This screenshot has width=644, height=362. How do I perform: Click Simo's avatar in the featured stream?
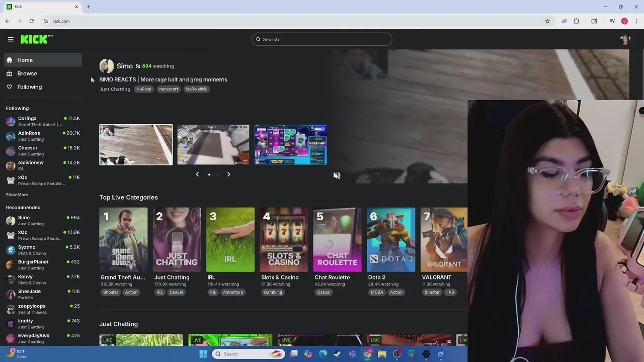pos(106,66)
